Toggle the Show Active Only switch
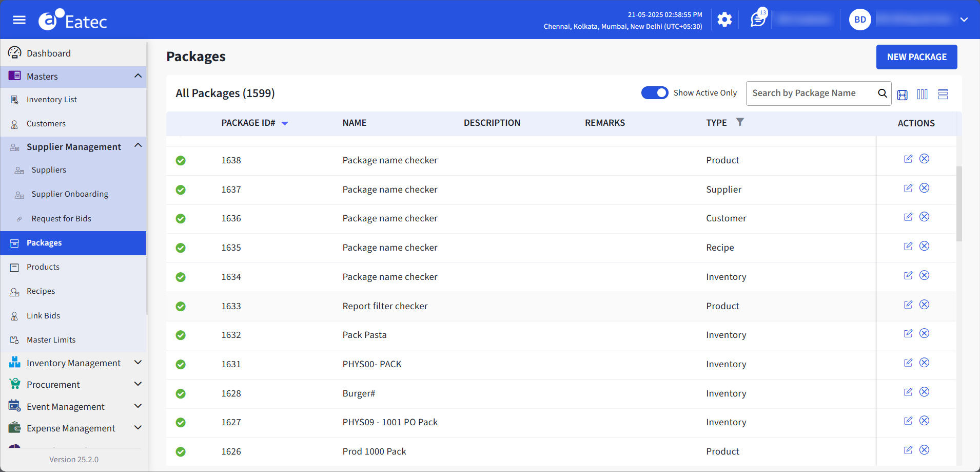Viewport: 980px width, 472px height. (x=655, y=93)
